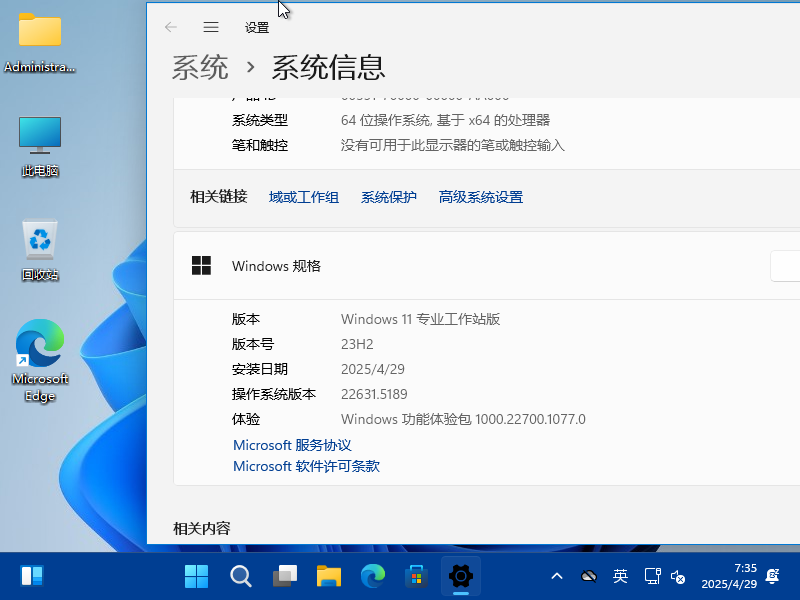The image size is (800, 600).
Task: Open the 系统保护 link
Action: click(389, 197)
